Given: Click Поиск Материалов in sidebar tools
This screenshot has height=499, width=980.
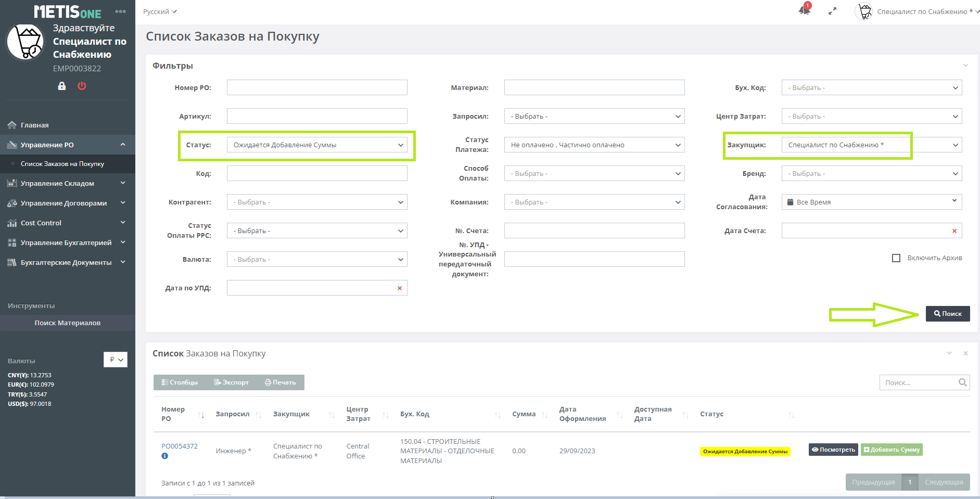Looking at the screenshot, I should coord(68,323).
